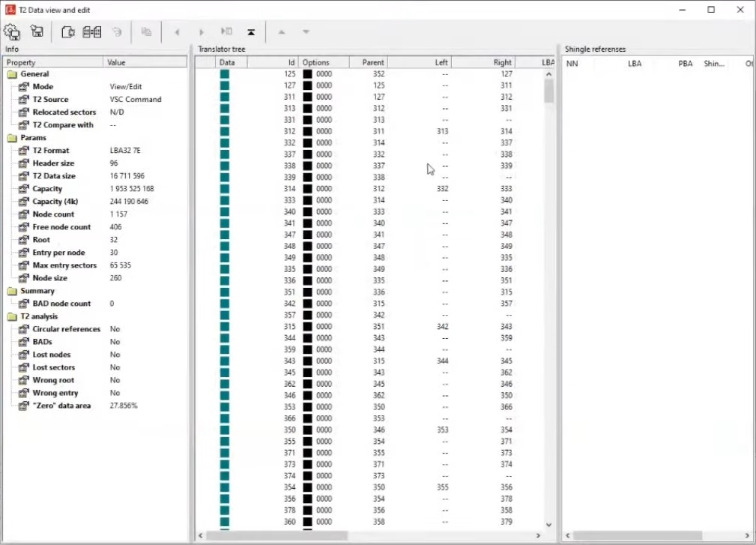The width and height of the screenshot is (756, 545).
Task: Select the Node count property
Action: coord(95,214)
